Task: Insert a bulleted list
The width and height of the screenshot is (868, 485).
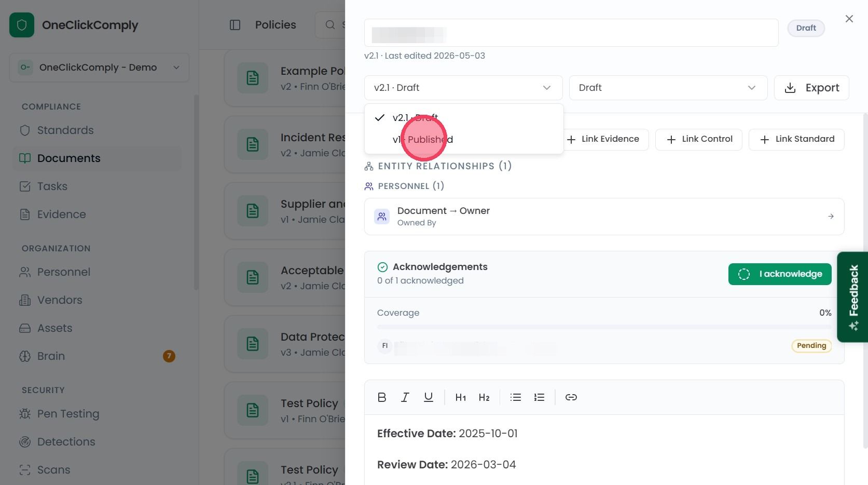Action: pos(516,397)
